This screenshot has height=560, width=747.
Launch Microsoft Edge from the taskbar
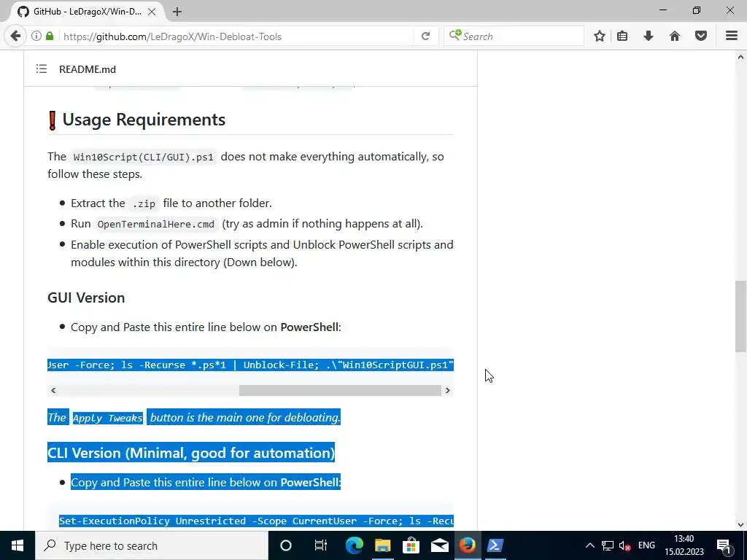pyautogui.click(x=354, y=545)
